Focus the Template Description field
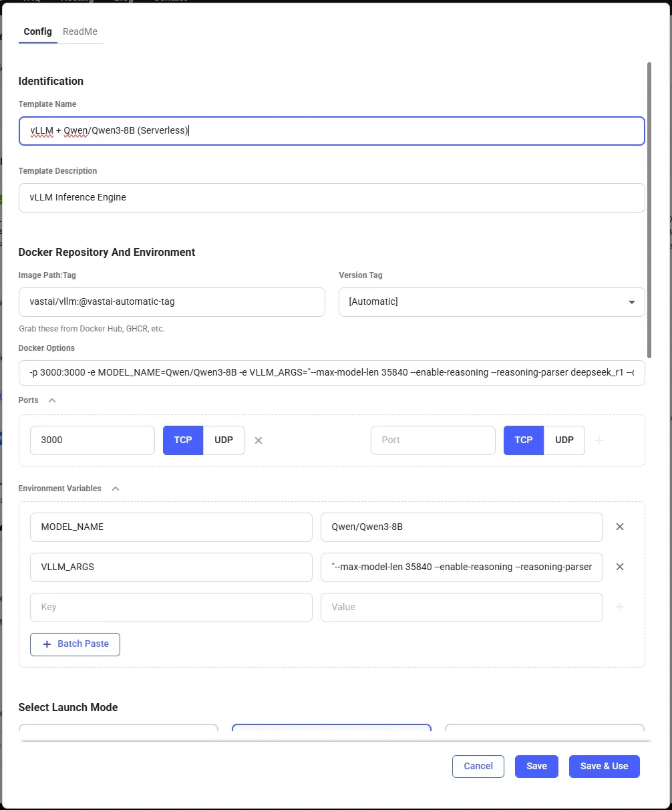672x810 pixels. pos(331,198)
